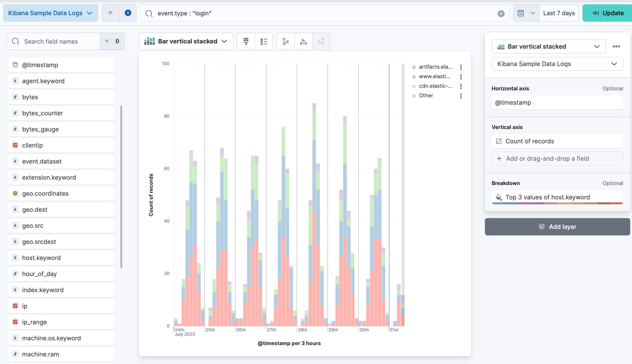Open the legend settings icon

coord(264,41)
